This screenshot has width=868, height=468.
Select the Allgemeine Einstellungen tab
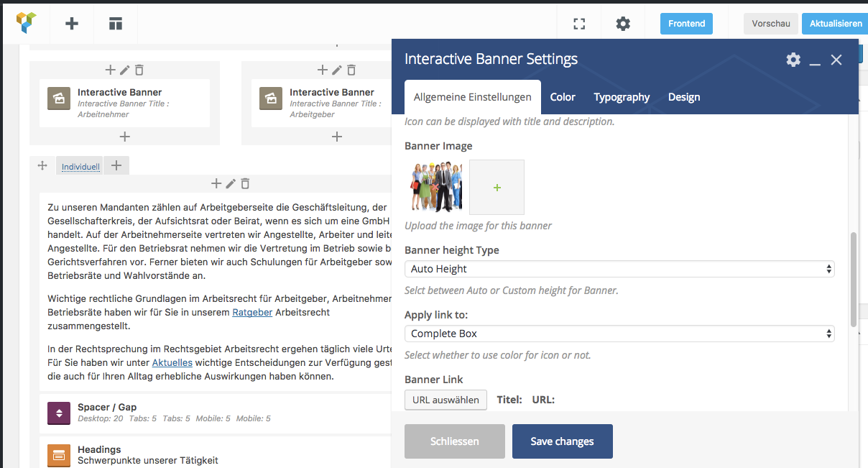click(472, 97)
